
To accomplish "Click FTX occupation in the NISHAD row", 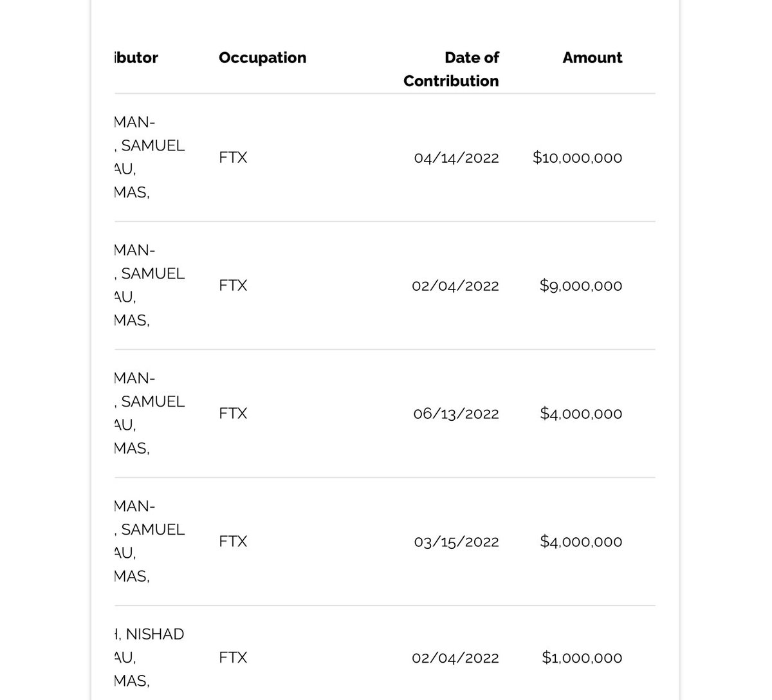I will [233, 658].
